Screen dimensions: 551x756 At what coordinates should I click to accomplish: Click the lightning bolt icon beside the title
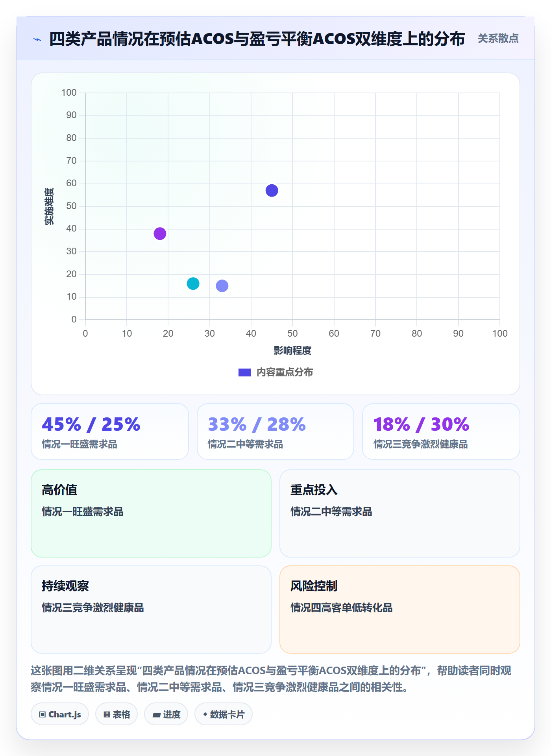point(37,39)
